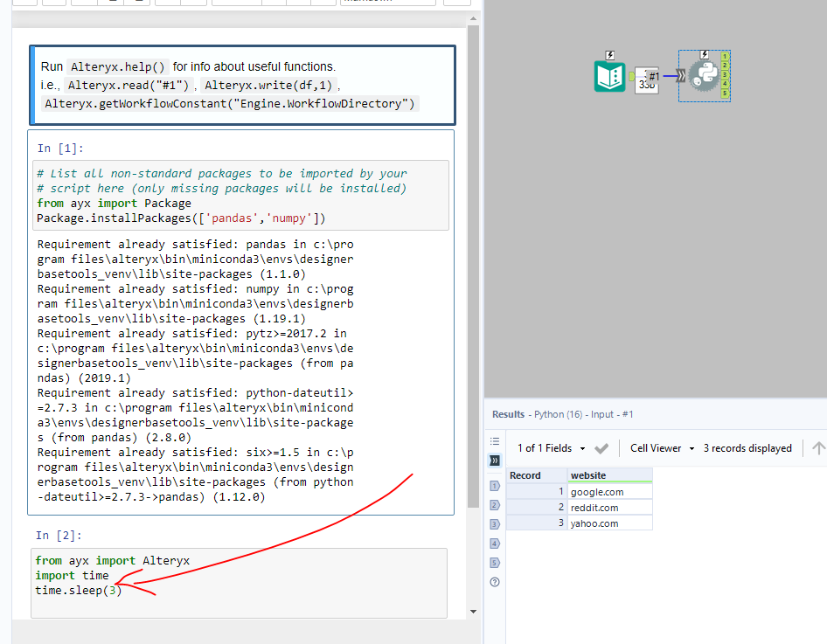Select the Text Input tool on canvas

tap(609, 76)
